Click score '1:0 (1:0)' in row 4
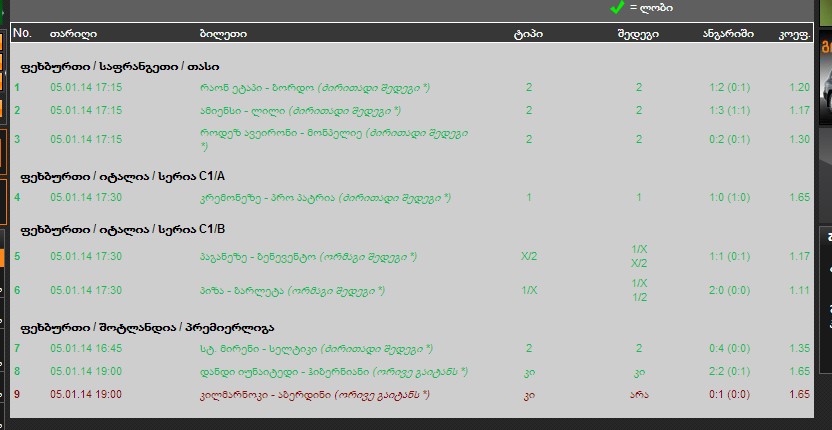The width and height of the screenshot is (832, 430). [x=730, y=197]
